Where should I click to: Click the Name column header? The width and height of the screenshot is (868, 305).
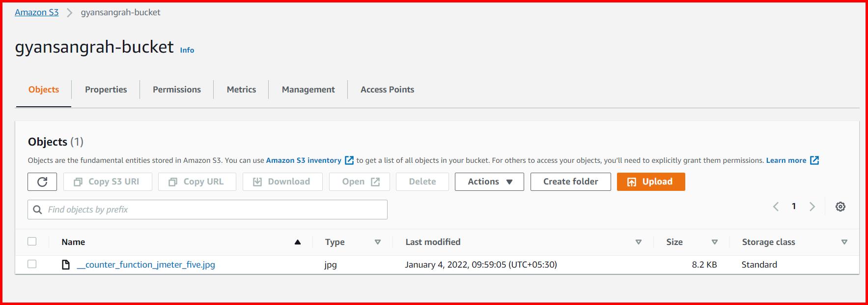(73, 242)
